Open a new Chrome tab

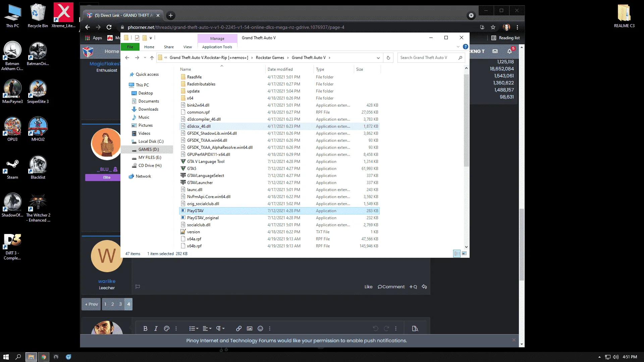(x=171, y=15)
